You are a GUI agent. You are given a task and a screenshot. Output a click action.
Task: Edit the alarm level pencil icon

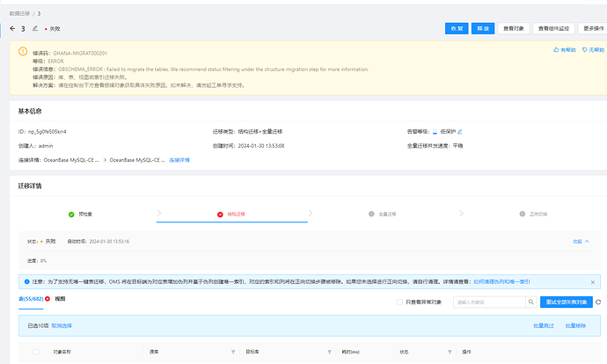tap(460, 132)
